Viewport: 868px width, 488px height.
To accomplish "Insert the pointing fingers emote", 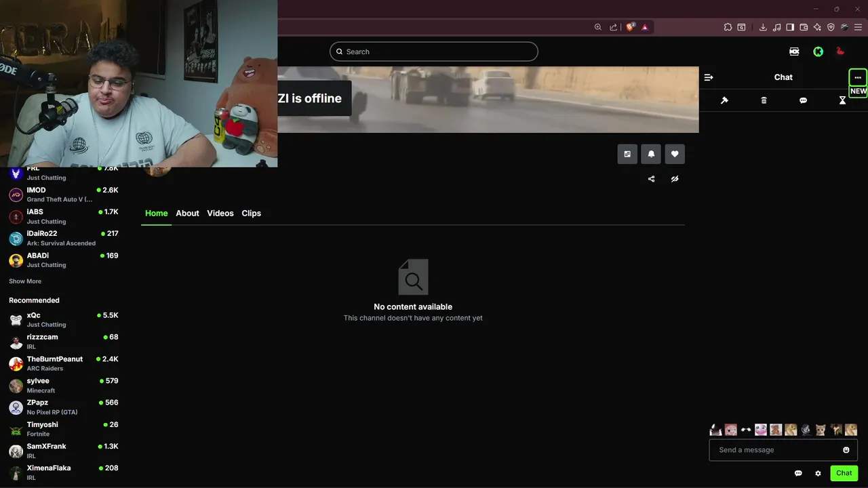I will tap(746, 430).
